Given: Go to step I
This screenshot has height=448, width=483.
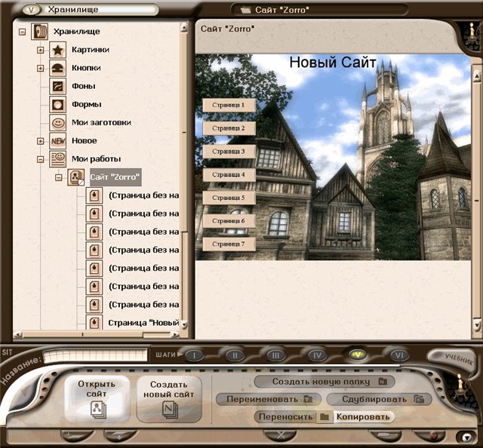Looking at the screenshot, I should pyautogui.click(x=194, y=356).
